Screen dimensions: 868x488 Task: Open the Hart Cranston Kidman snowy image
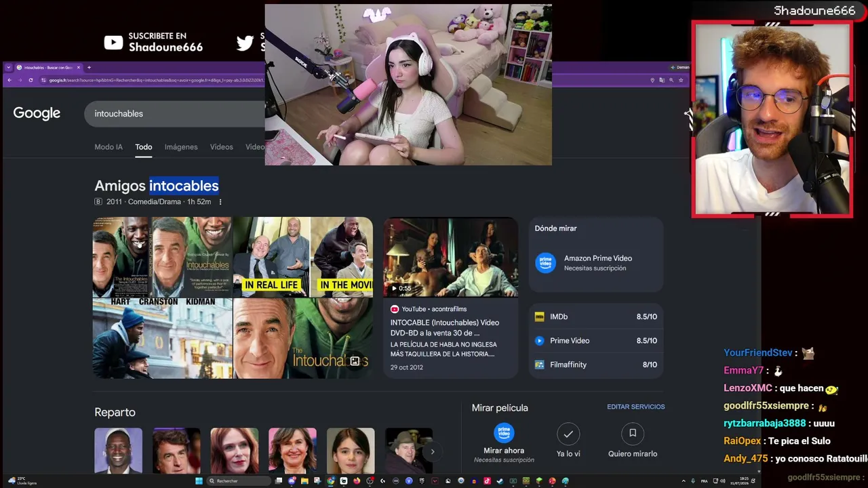(163, 338)
